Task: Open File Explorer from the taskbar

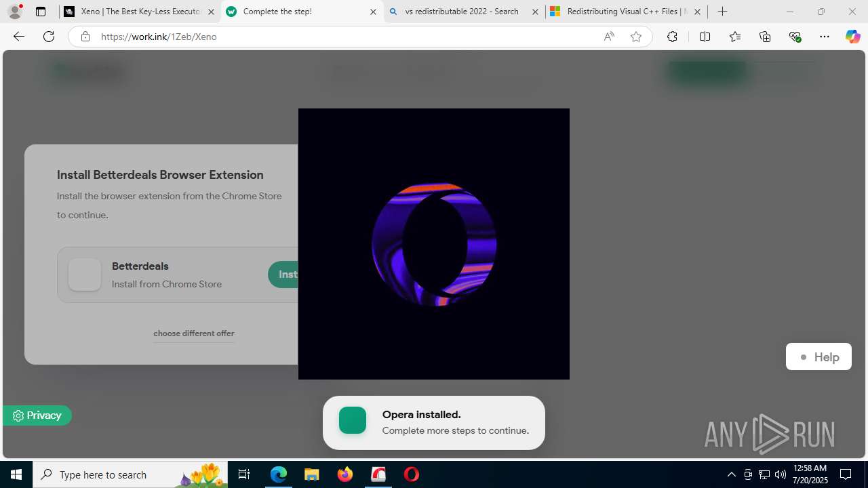Action: pyautogui.click(x=311, y=474)
